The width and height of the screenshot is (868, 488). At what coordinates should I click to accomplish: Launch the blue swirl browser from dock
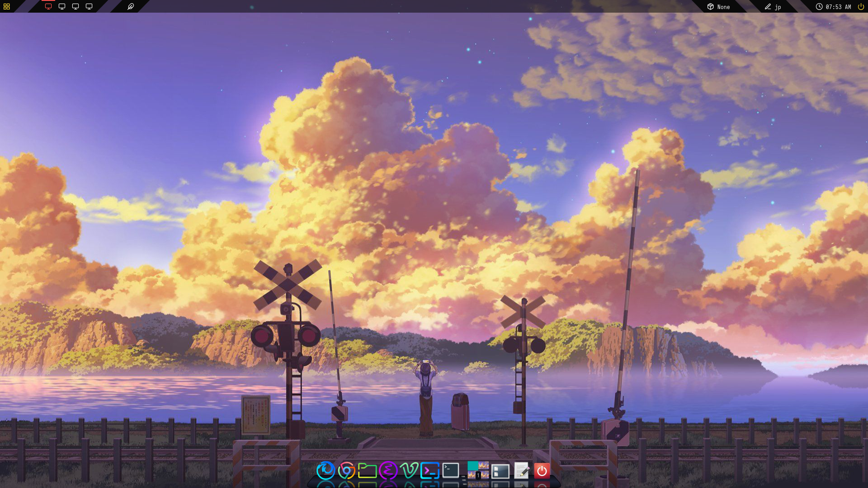pyautogui.click(x=325, y=470)
